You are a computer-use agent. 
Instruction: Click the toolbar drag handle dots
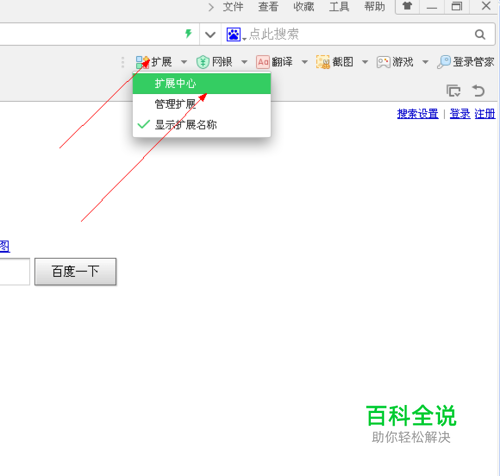(x=123, y=62)
